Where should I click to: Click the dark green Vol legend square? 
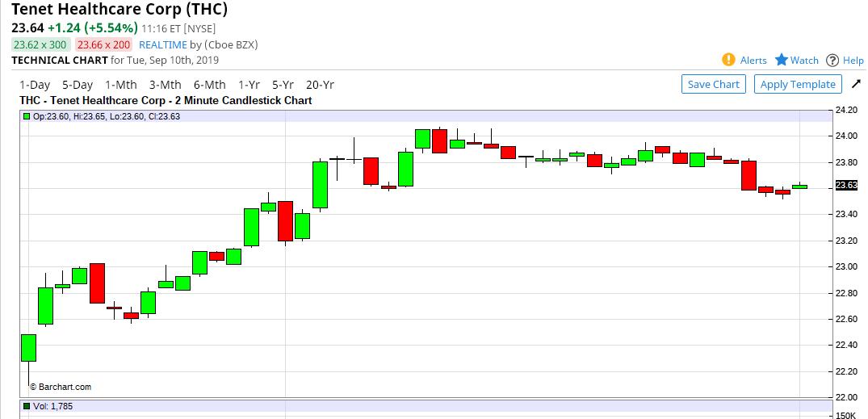pyautogui.click(x=26, y=406)
